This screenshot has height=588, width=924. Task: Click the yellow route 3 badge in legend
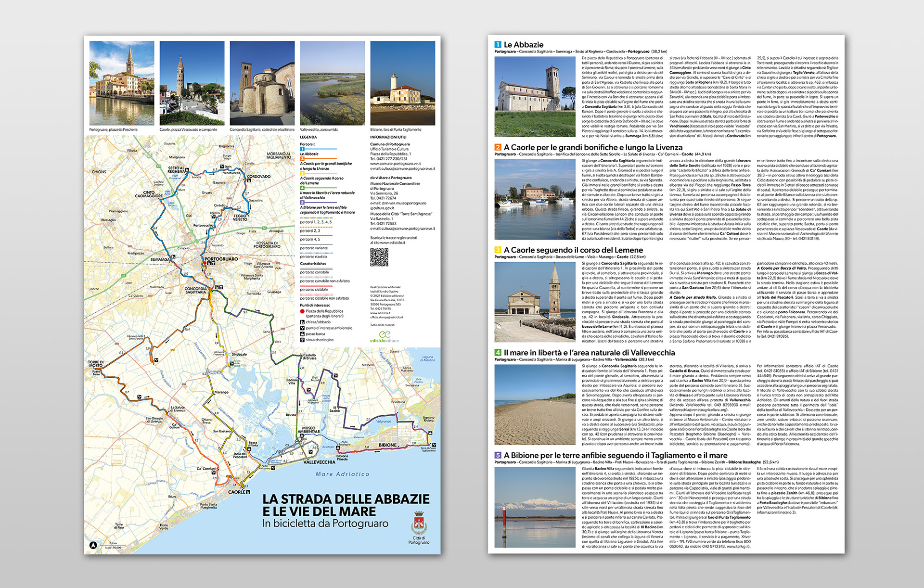tap(302, 173)
